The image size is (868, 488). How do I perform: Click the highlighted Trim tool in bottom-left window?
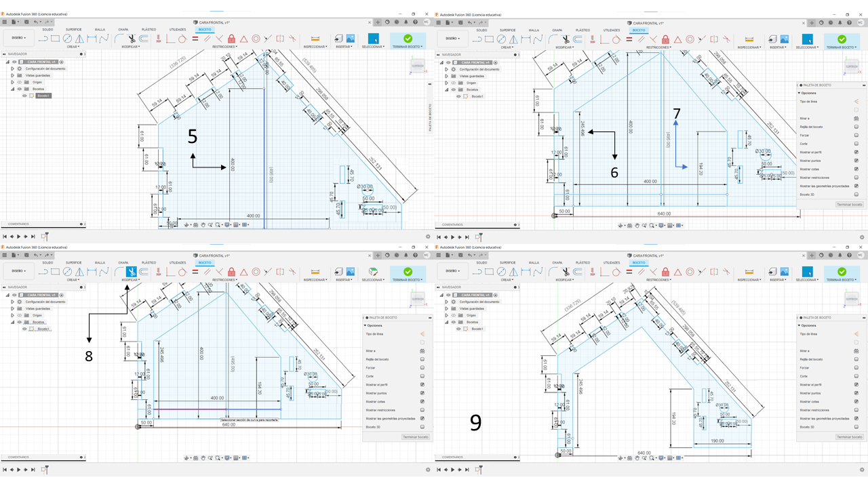pos(132,272)
